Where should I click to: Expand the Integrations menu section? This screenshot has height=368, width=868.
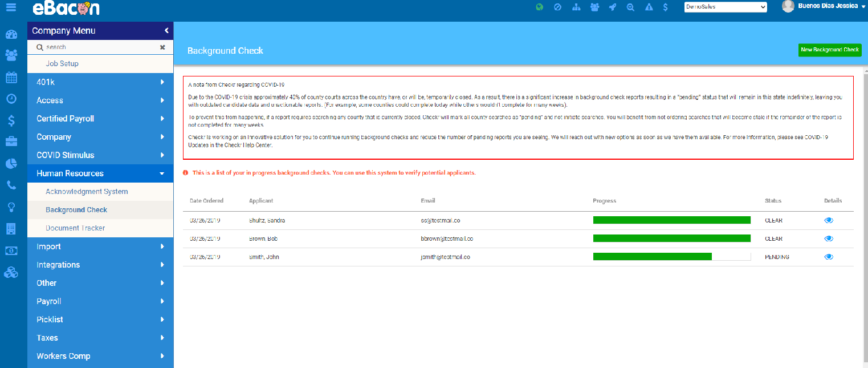[x=100, y=265]
